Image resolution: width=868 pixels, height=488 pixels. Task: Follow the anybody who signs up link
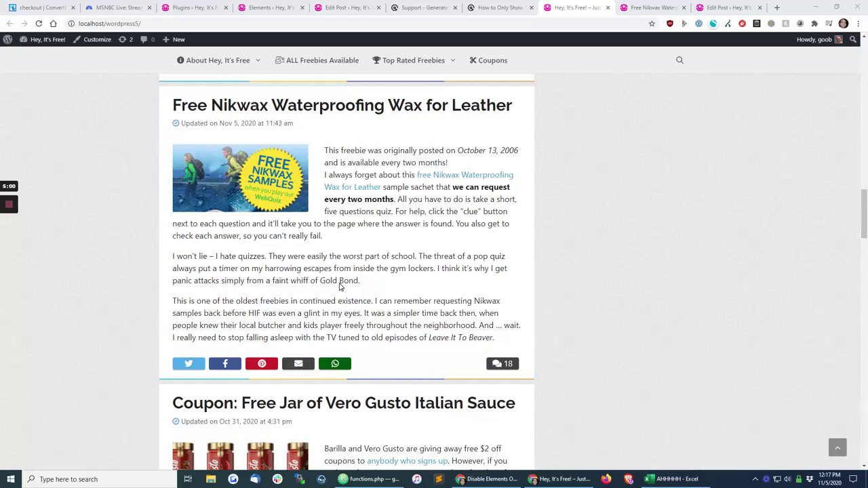(408, 461)
